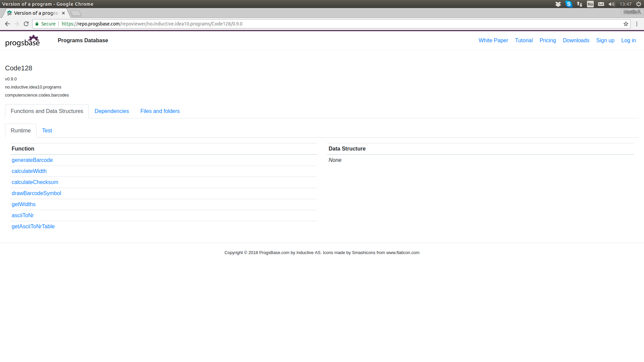Close the 'Version of a program' tab

(x=63, y=13)
